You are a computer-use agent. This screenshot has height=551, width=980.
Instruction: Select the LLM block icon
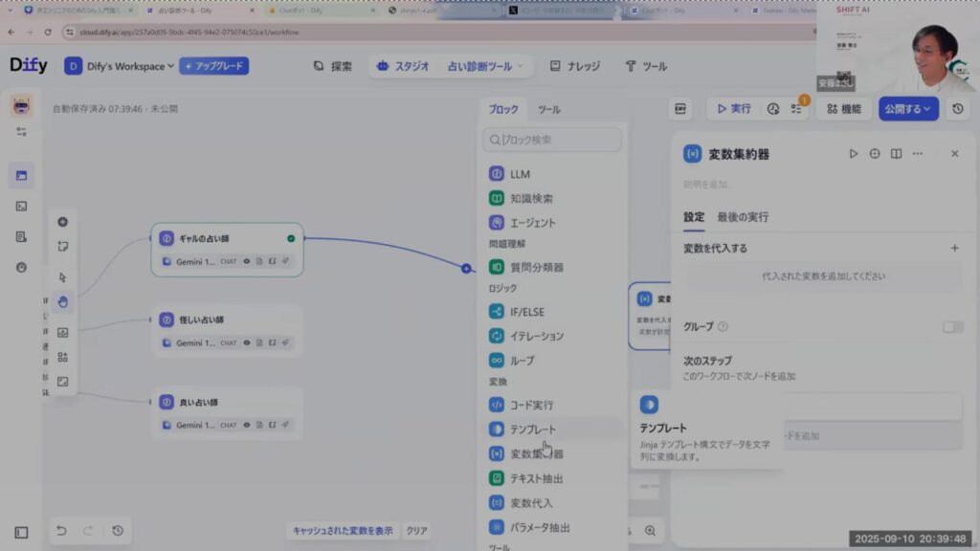(x=497, y=174)
